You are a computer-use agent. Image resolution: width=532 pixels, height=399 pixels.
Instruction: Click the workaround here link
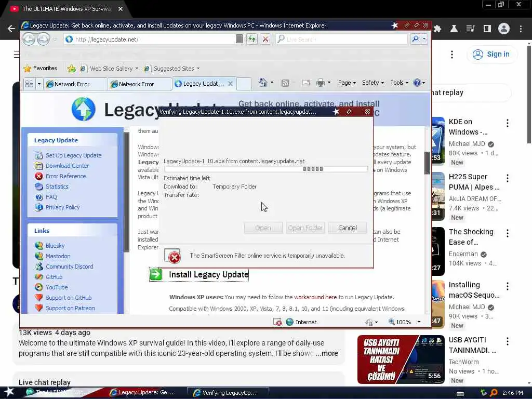(x=315, y=297)
